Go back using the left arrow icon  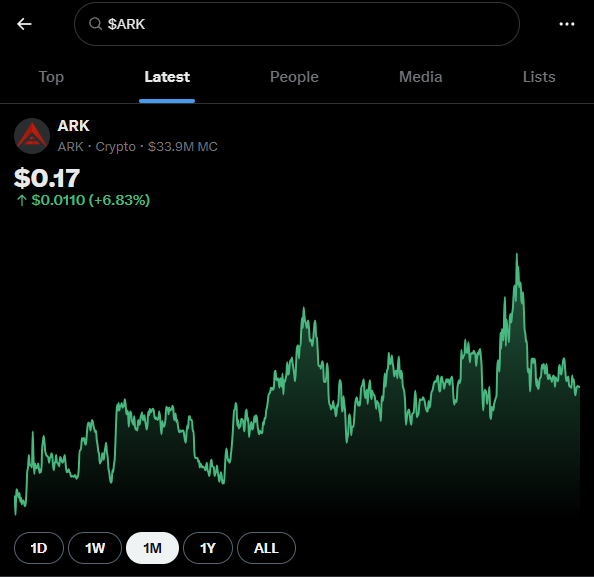tap(24, 24)
